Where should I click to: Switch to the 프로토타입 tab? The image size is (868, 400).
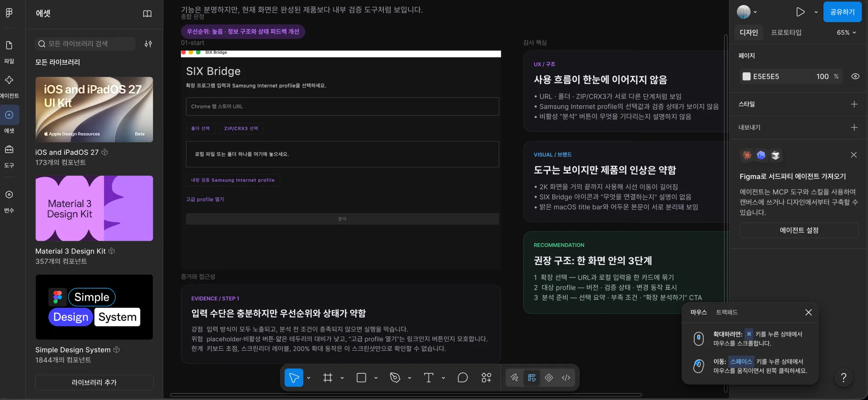tap(786, 33)
